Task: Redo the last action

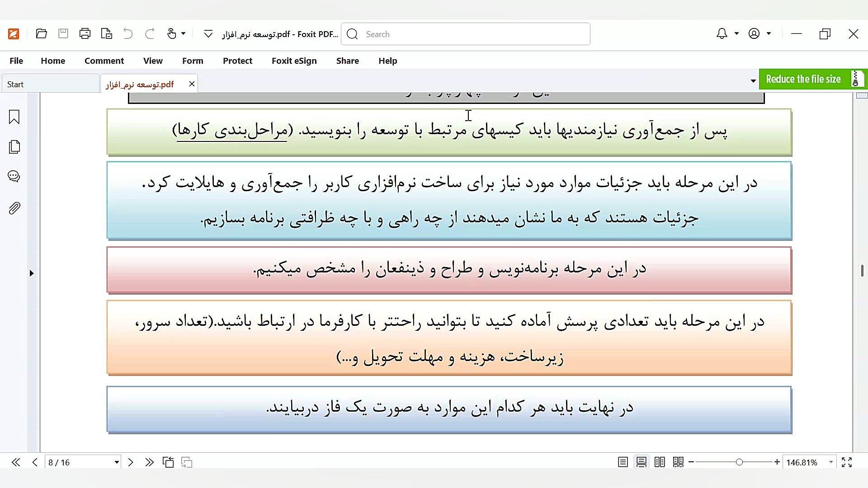Action: pos(150,34)
